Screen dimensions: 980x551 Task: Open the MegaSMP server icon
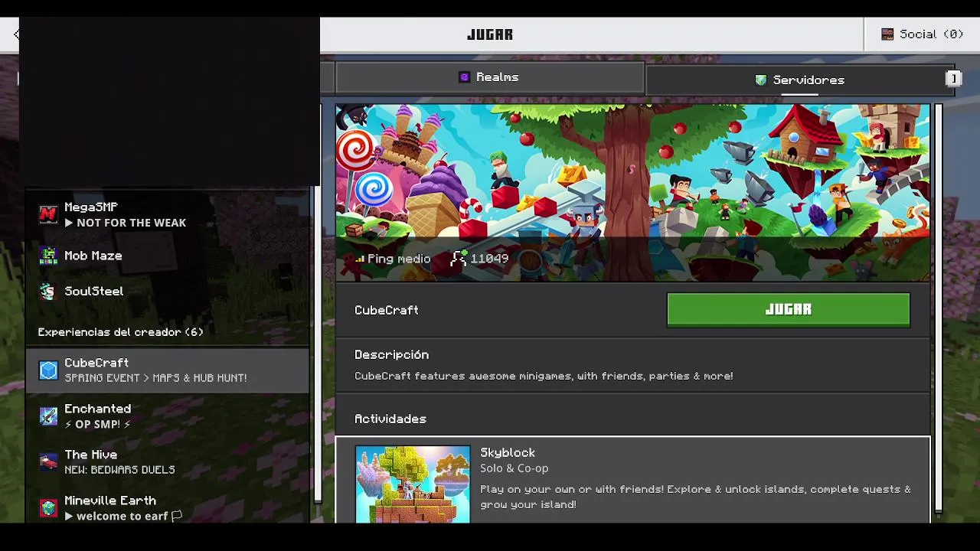(48, 215)
